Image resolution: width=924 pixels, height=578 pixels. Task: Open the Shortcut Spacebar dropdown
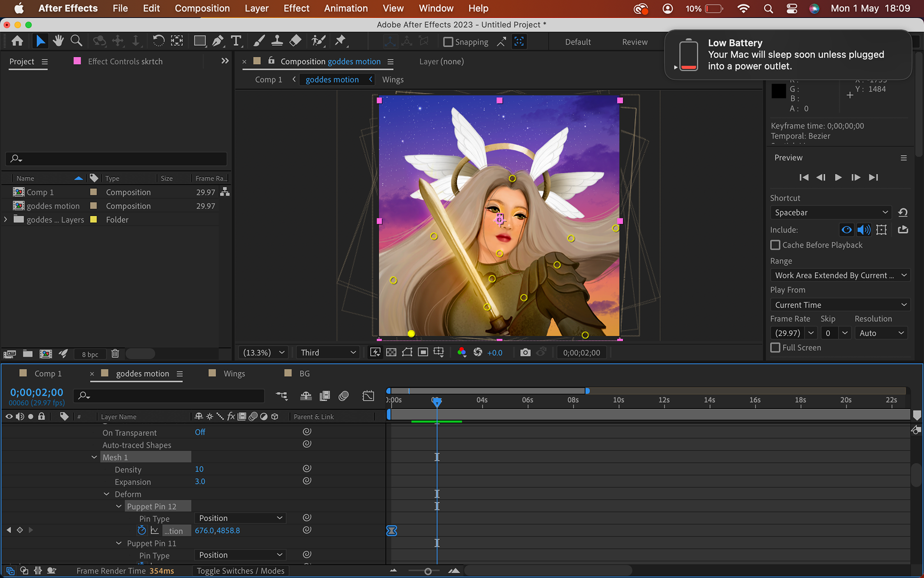tap(831, 212)
